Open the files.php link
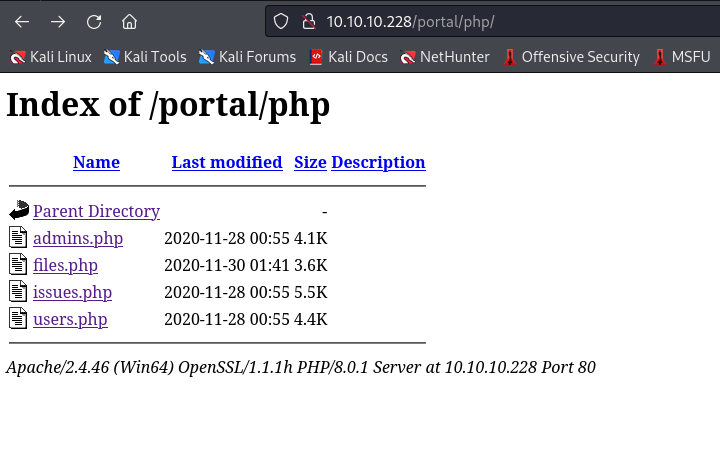The width and height of the screenshot is (720, 458). coord(65,265)
